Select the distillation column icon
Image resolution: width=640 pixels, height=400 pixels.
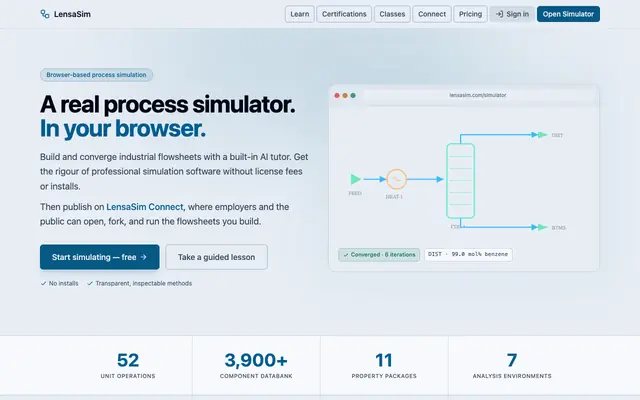[460, 181]
